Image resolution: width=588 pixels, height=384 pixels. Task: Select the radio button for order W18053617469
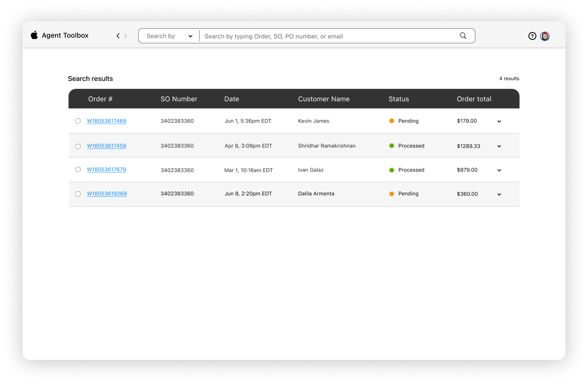78,121
